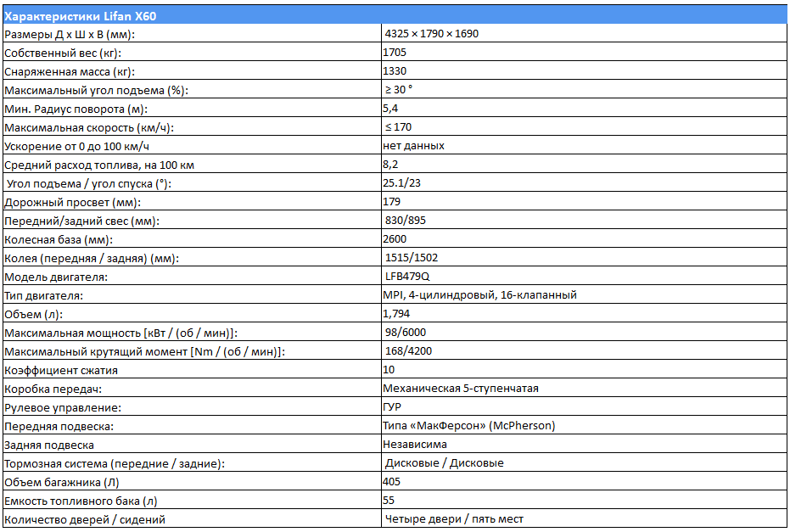Select the value '179'
Viewport: 790px width, 532px height.
[391, 202]
